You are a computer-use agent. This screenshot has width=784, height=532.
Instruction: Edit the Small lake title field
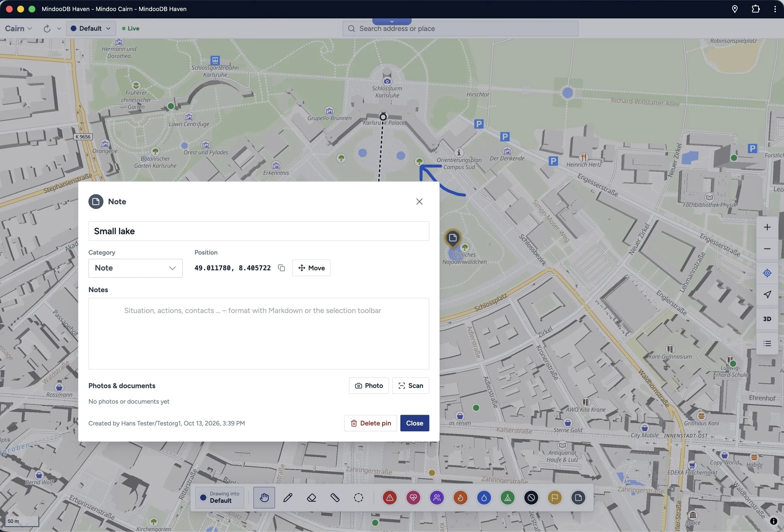click(x=259, y=231)
